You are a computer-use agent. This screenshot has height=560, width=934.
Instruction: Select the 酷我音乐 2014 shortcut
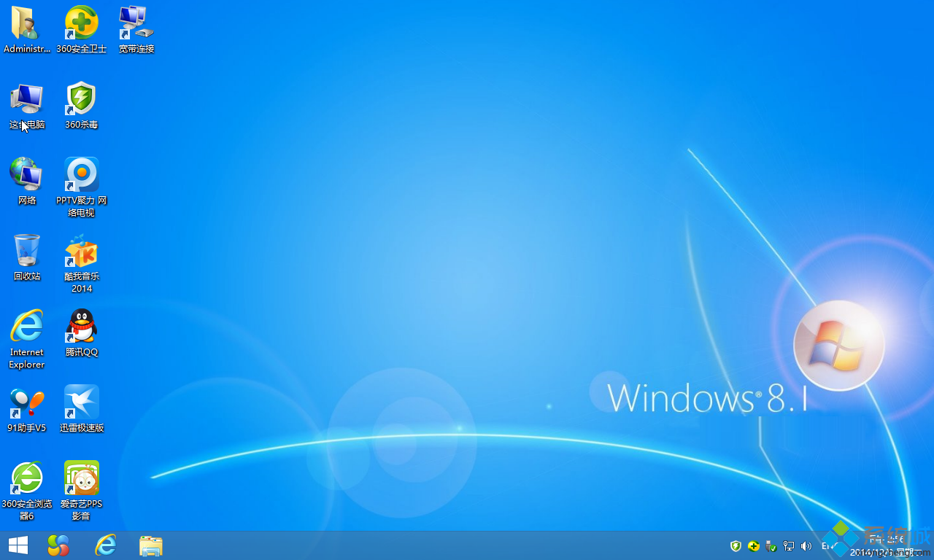82,263
